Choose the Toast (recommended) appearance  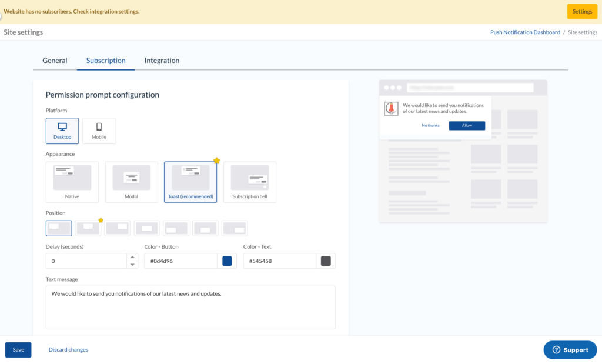coord(190,182)
